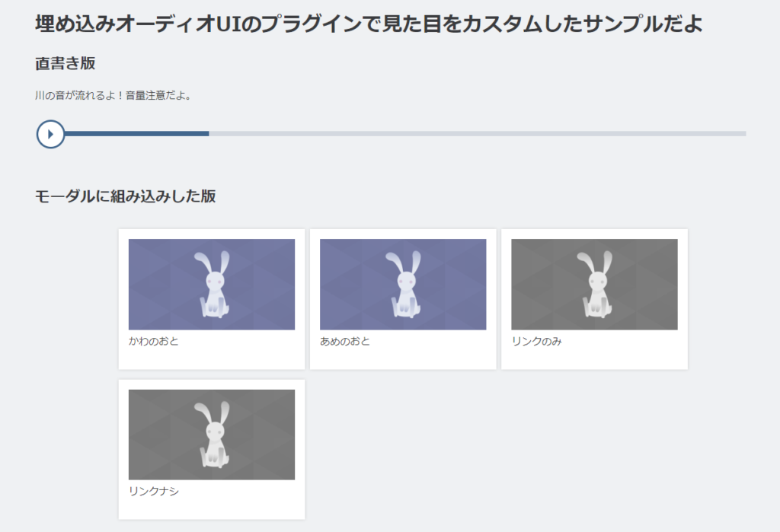Click the モーダルに組み込みした版 heading
Screen dimensions: 780x532
coord(125,196)
